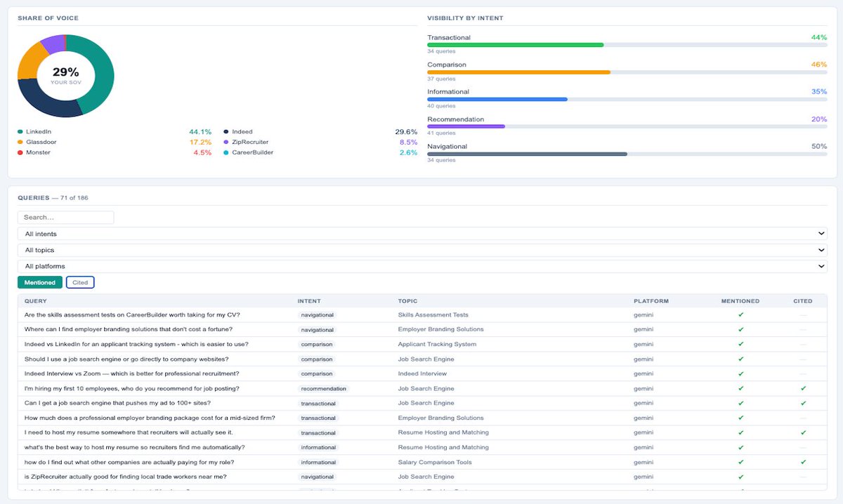Click the Search queries input field
This screenshot has width=843, height=504.
[x=65, y=218]
